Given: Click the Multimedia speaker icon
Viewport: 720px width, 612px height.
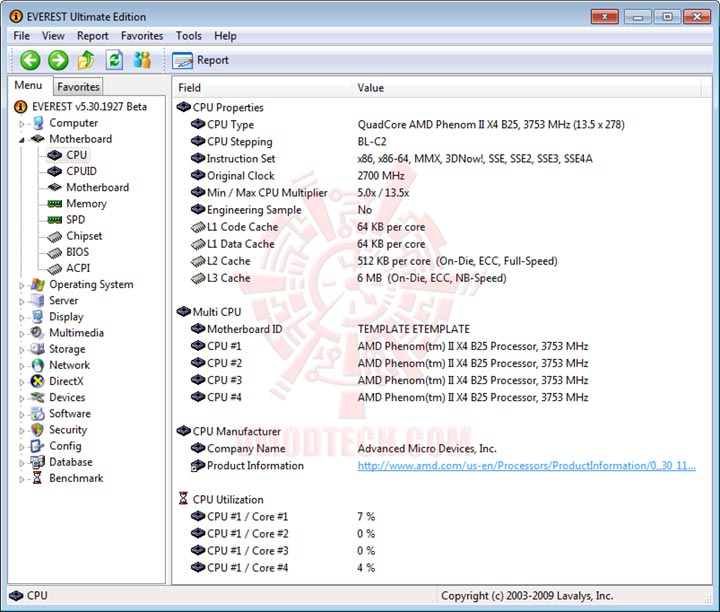Looking at the screenshot, I should [37, 332].
